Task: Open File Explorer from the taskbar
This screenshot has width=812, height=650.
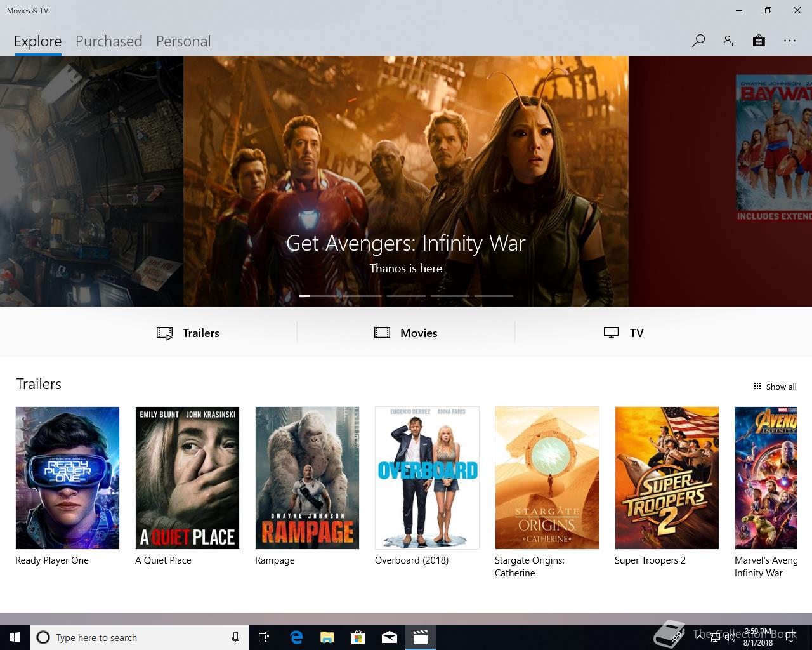Action: [327, 637]
